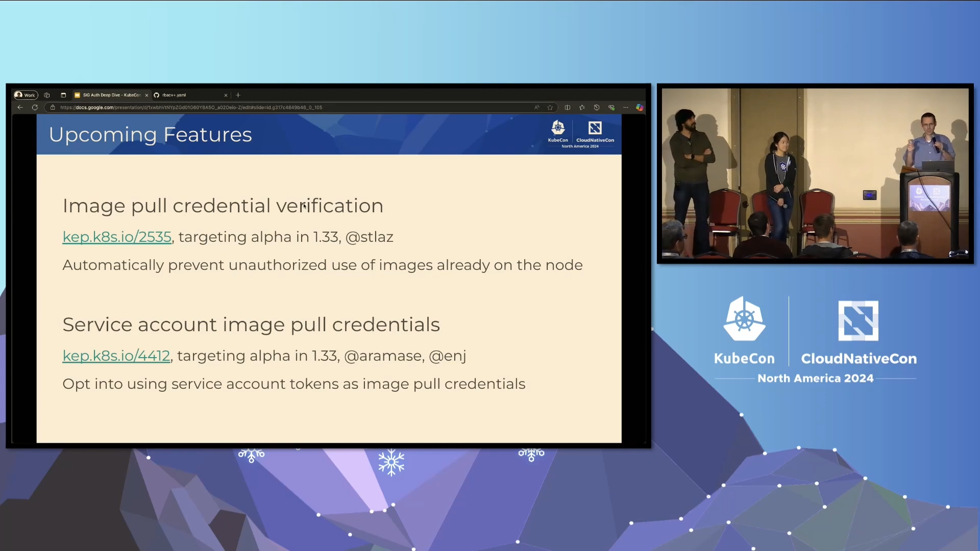Open the Copilot sidebar icon
The image size is (980, 551).
[x=640, y=108]
